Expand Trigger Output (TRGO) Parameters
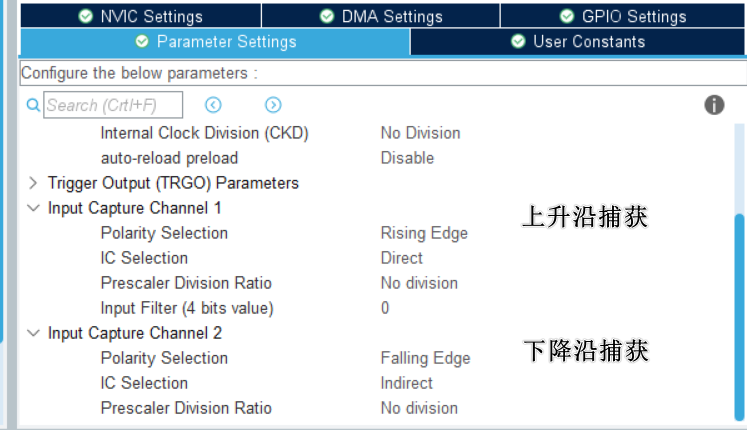Image resolution: width=747 pixels, height=430 pixels. [x=33, y=183]
